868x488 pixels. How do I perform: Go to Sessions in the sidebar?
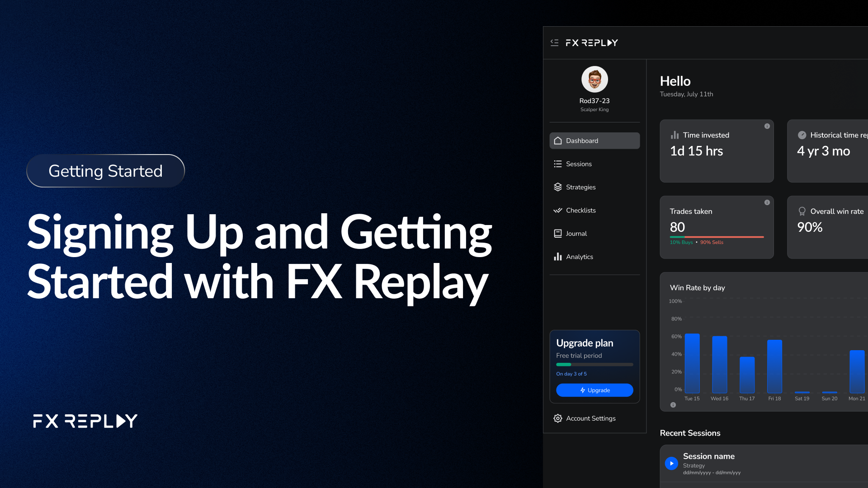coord(578,164)
